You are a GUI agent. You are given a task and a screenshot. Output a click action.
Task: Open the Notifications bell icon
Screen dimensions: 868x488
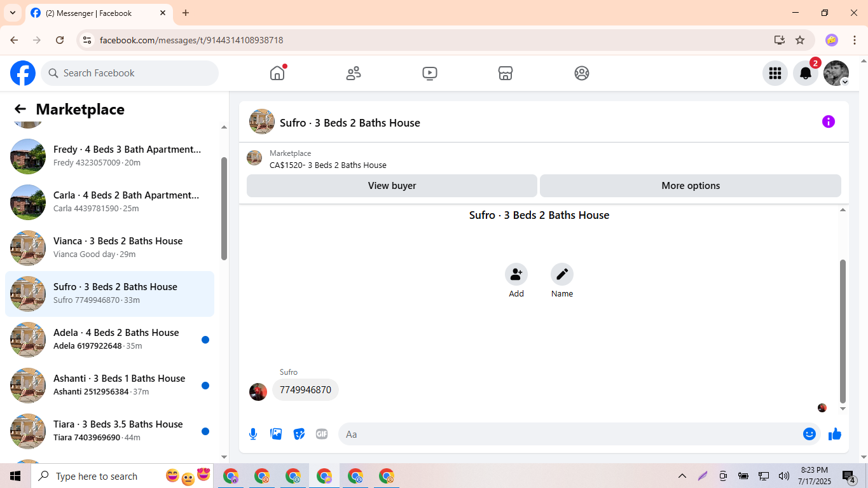[805, 73]
